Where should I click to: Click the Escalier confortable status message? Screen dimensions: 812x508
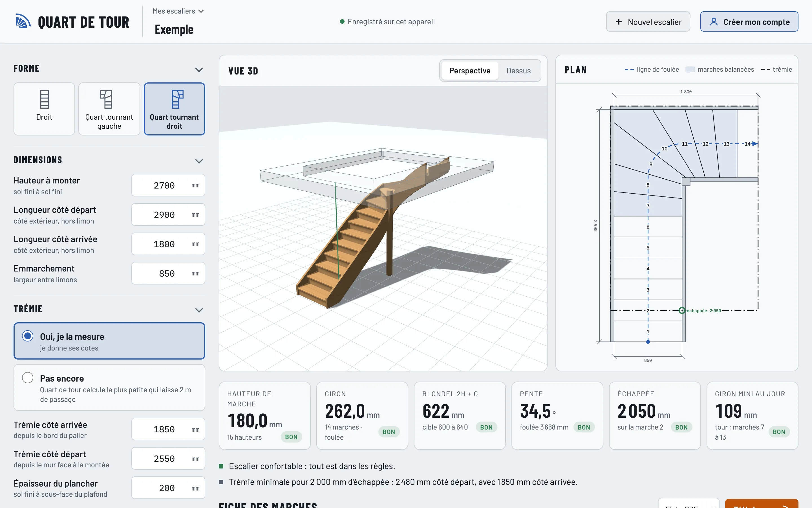tap(312, 466)
